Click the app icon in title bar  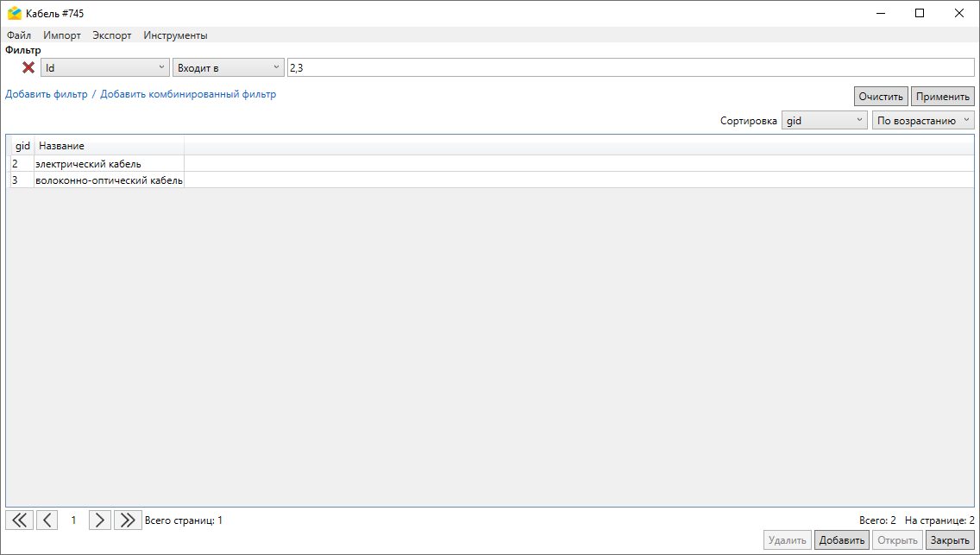point(14,13)
